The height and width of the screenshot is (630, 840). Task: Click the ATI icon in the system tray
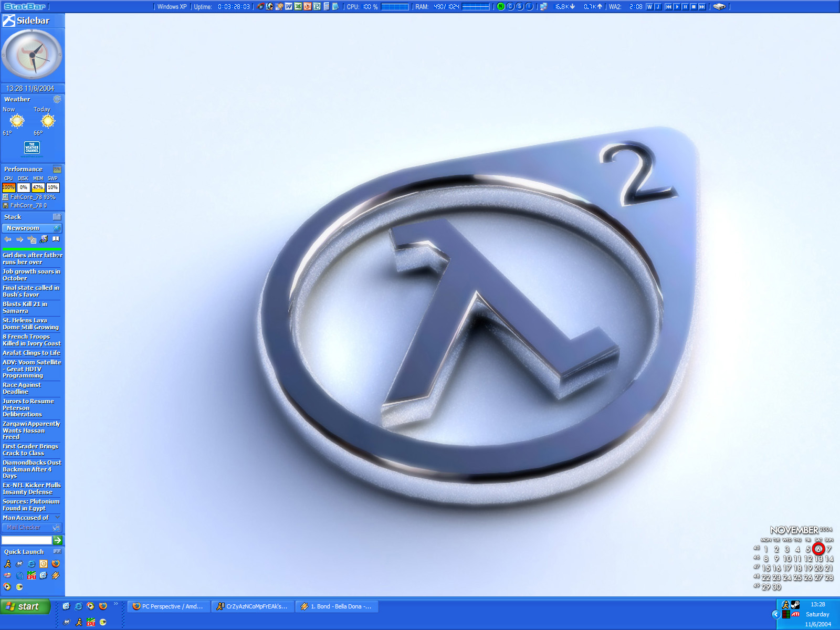click(796, 614)
